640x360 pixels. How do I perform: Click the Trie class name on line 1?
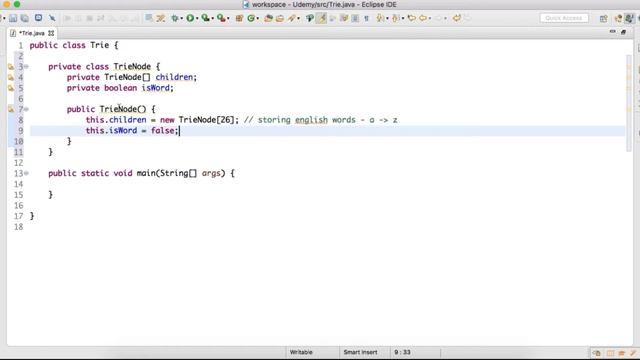click(x=100, y=45)
